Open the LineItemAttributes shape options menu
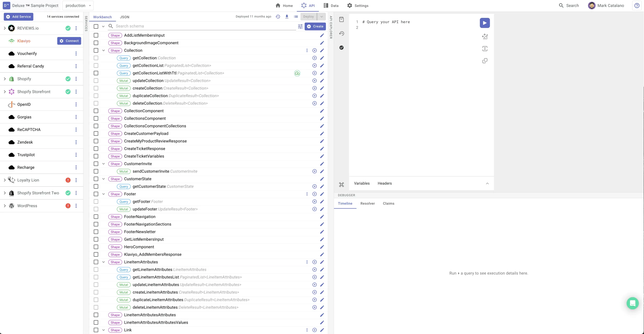This screenshot has width=644, height=334. click(x=307, y=262)
